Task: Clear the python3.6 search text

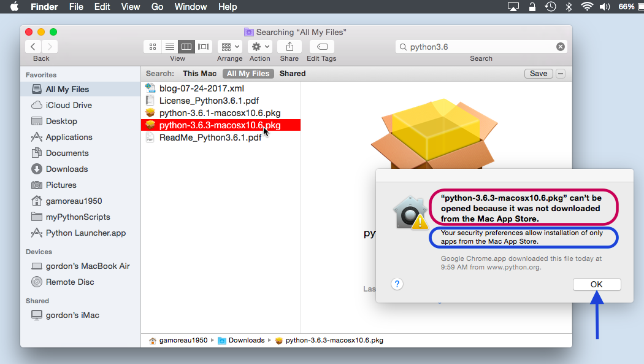Action: click(x=560, y=46)
